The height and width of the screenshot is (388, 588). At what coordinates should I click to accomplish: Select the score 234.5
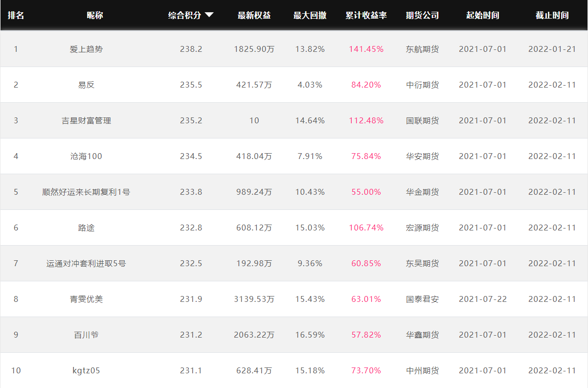pos(191,156)
